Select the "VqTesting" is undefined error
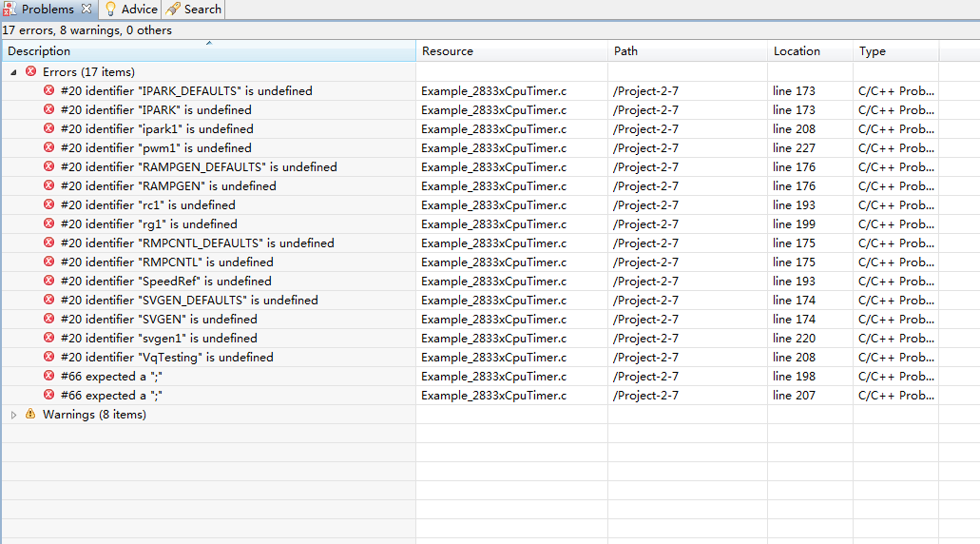This screenshot has width=980, height=544. coord(167,358)
